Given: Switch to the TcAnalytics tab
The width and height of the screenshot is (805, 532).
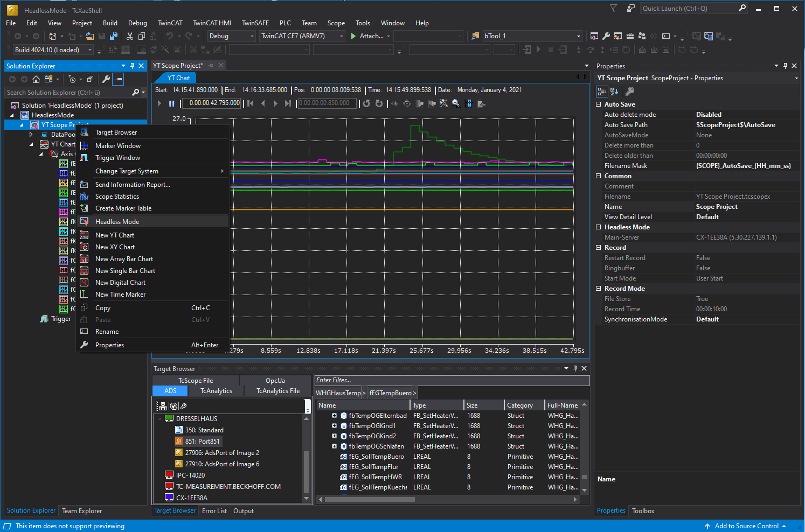Looking at the screenshot, I should click(216, 391).
